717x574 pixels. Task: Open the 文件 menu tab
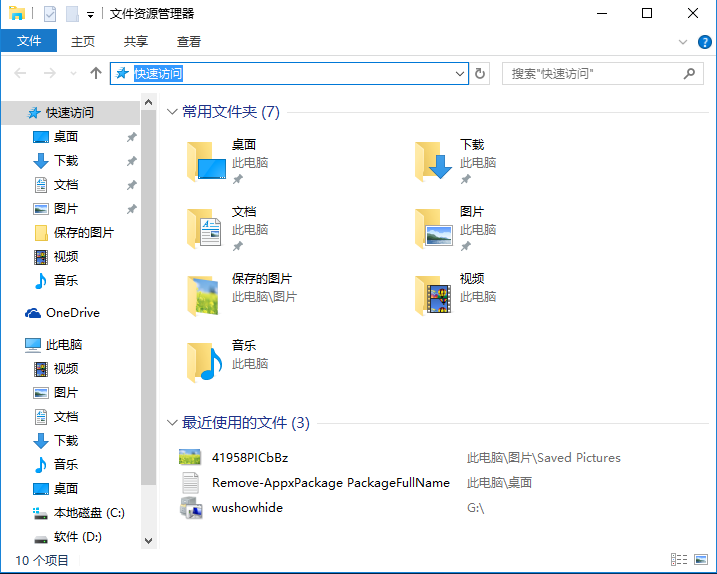click(x=29, y=41)
